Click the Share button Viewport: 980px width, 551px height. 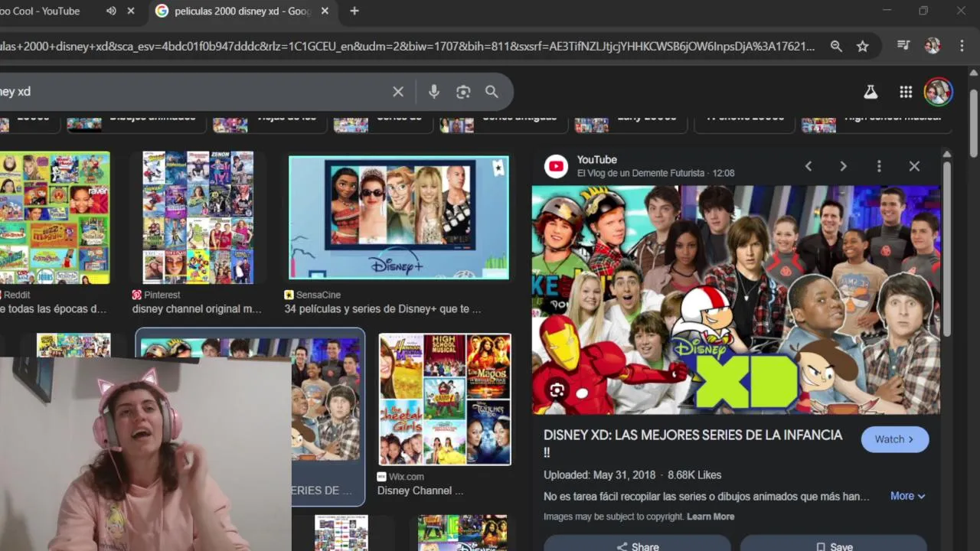[x=637, y=546]
